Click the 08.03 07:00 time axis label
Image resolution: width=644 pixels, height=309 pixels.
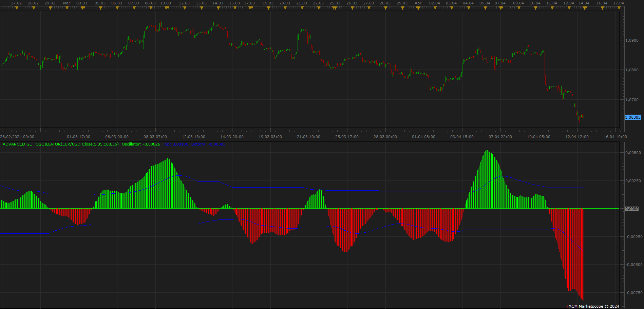pyautogui.click(x=155, y=137)
